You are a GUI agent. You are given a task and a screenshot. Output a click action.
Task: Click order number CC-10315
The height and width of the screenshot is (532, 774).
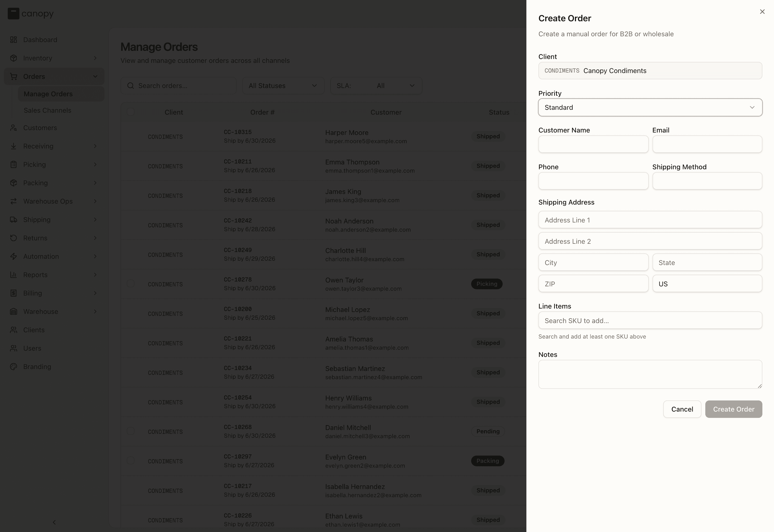[238, 132]
